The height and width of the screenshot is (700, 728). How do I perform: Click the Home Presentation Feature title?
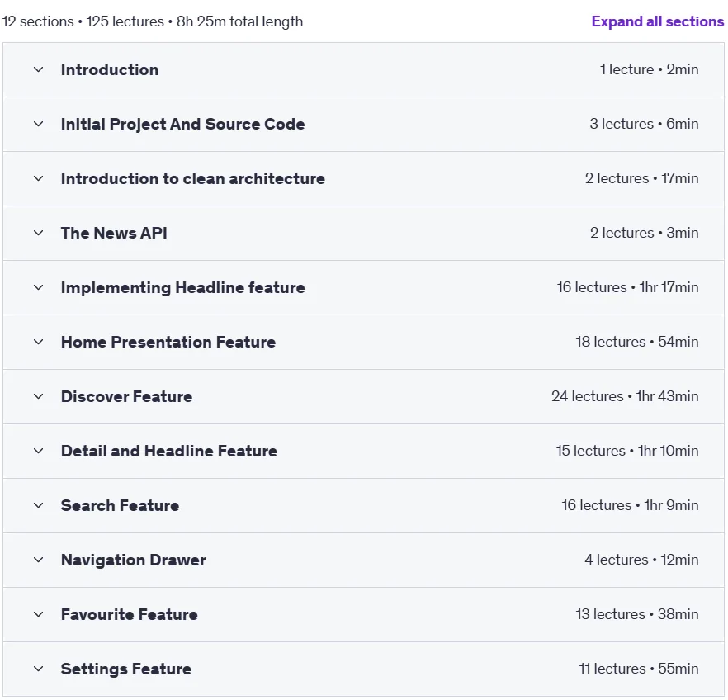coord(168,342)
